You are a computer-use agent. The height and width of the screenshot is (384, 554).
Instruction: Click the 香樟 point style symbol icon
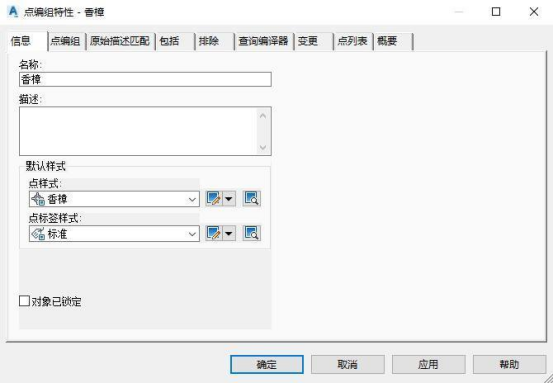[38, 199]
